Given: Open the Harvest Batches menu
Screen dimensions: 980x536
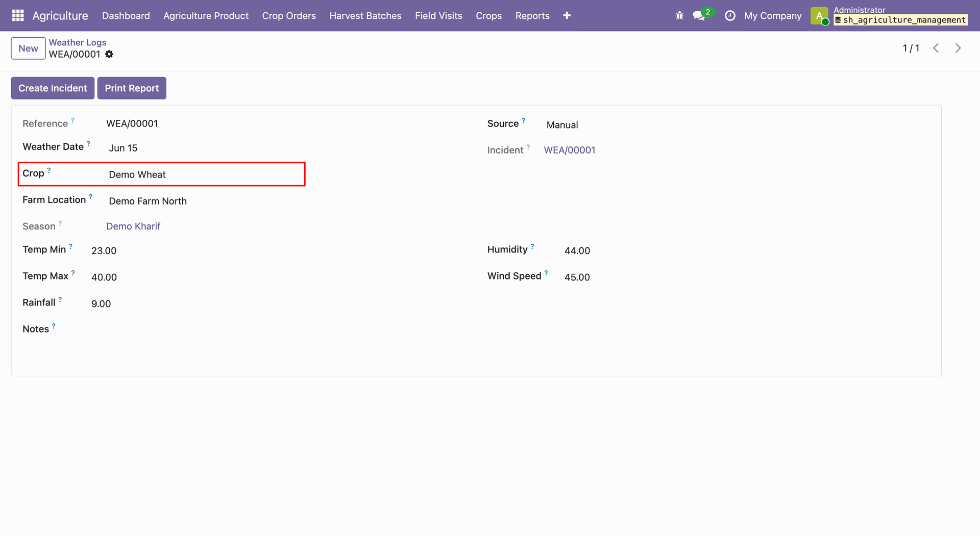Looking at the screenshot, I should [365, 15].
